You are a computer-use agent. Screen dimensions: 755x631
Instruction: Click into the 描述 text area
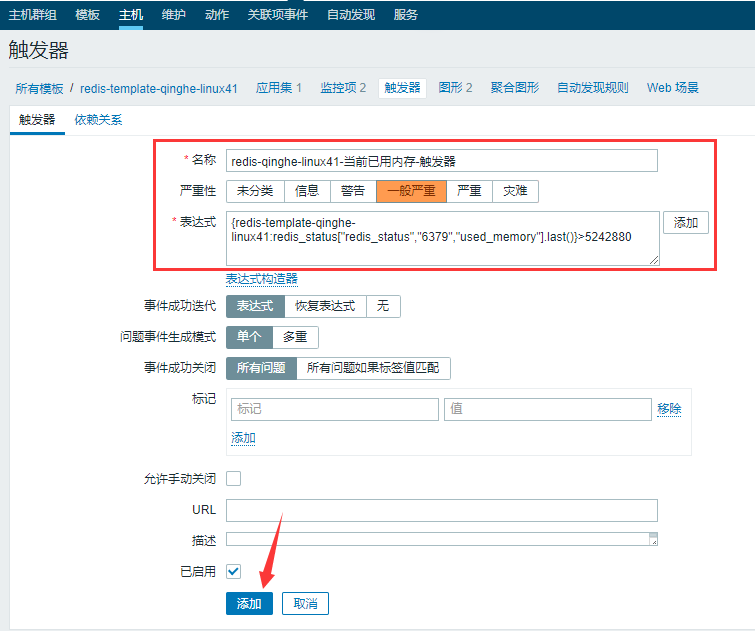tap(442, 539)
